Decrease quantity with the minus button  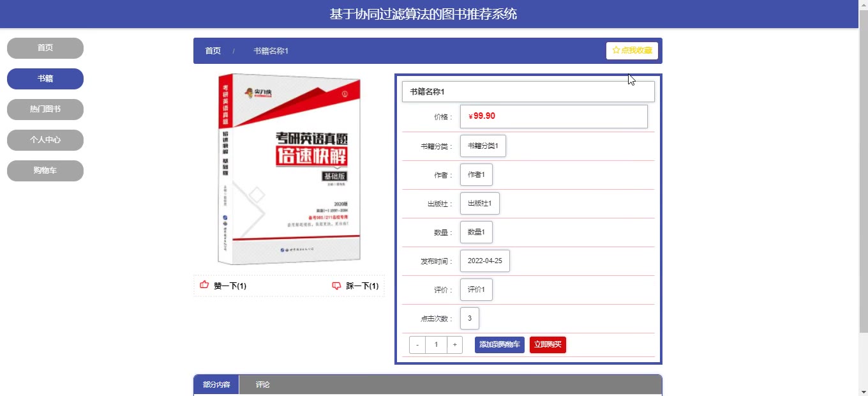pyautogui.click(x=417, y=345)
